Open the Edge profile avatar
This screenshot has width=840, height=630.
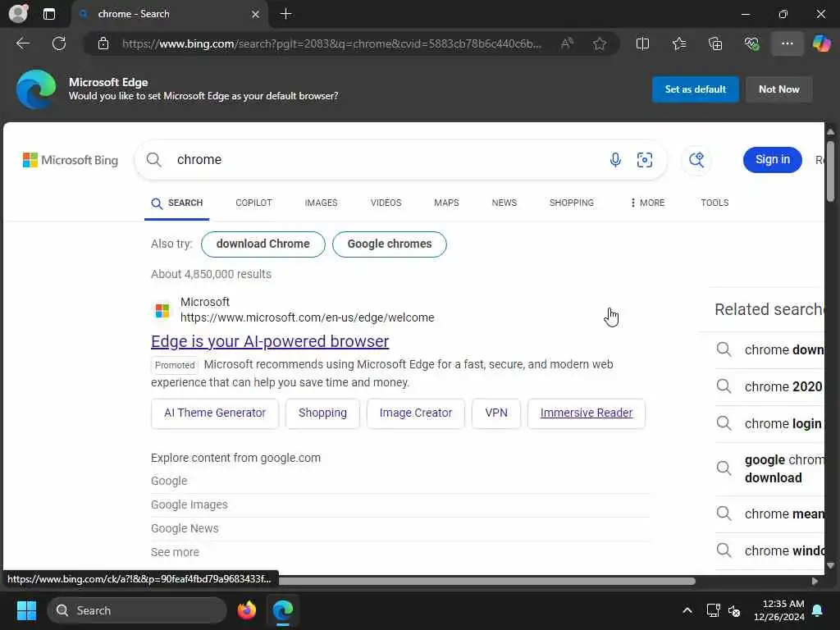tap(18, 13)
